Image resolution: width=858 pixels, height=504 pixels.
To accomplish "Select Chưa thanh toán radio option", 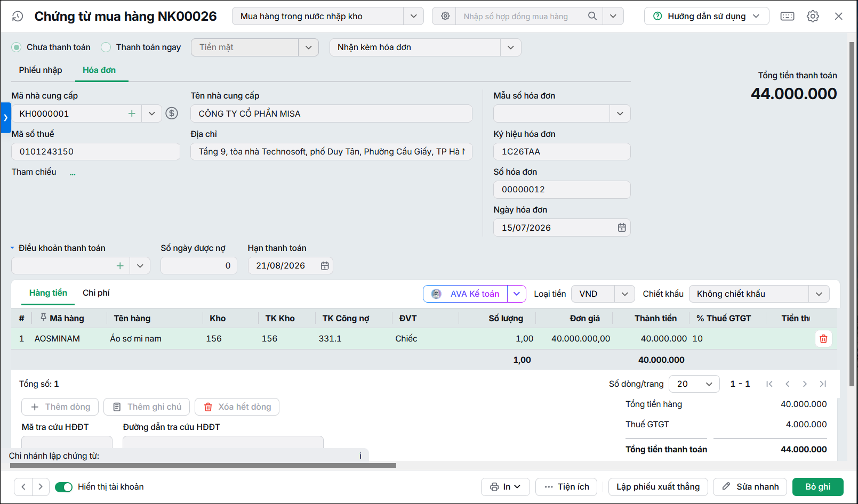I will 17,47.
